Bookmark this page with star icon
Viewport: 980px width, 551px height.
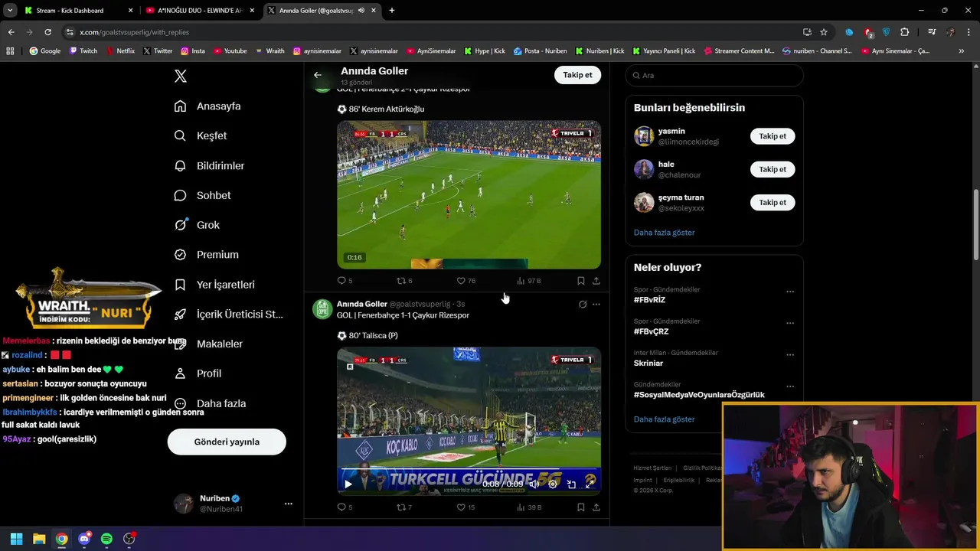[824, 32]
